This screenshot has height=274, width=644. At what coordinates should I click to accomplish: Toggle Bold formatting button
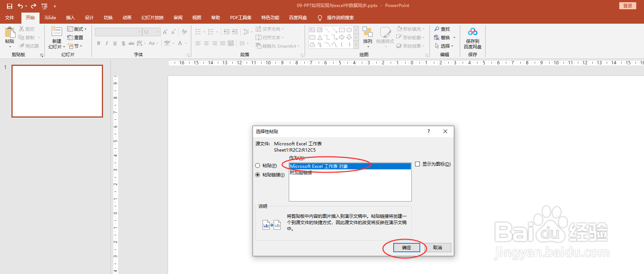pyautogui.click(x=99, y=43)
